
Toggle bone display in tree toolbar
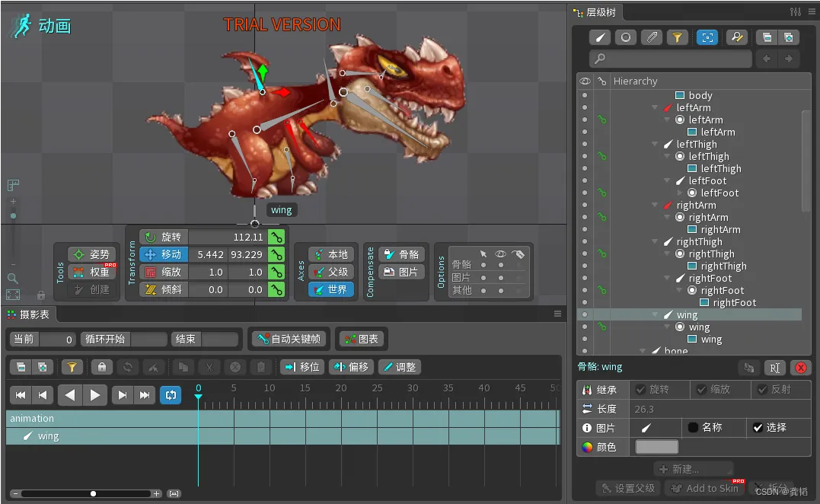pyautogui.click(x=601, y=37)
